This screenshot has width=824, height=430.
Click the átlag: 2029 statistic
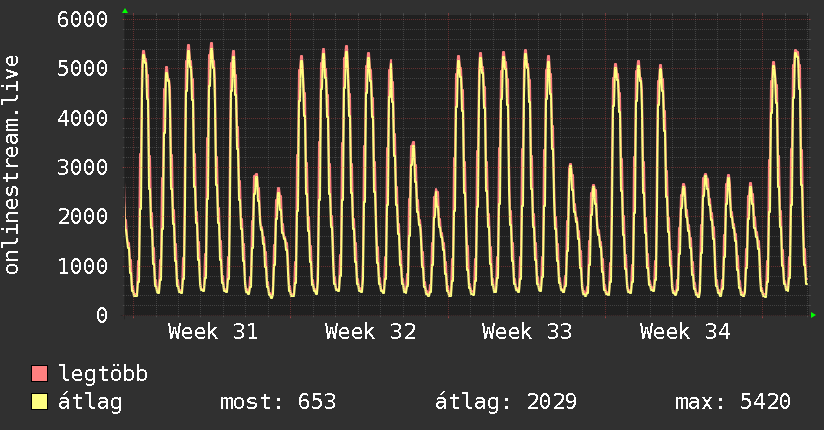506,402
